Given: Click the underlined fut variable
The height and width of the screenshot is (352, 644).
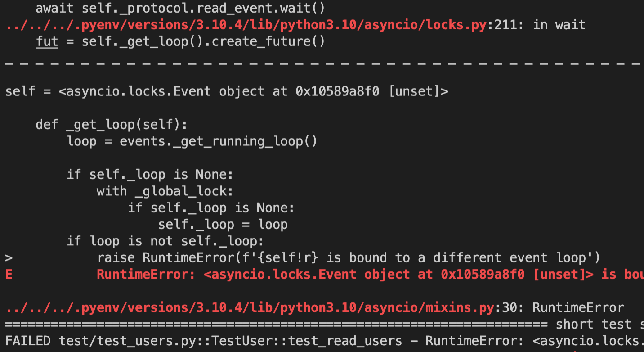Looking at the screenshot, I should coord(47,41).
